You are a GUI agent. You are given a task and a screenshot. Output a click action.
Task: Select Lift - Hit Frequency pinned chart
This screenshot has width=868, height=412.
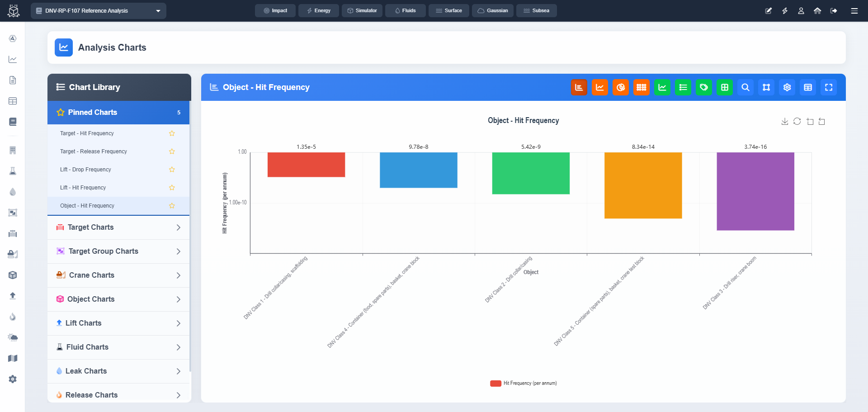coord(83,188)
